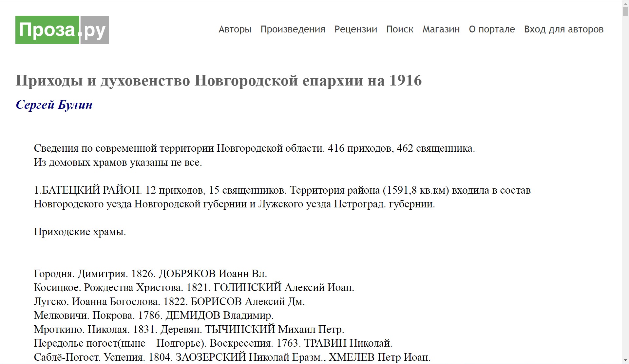Viewport: 629px width, 364px height.
Task: Visit the Магазин link
Action: point(441,29)
